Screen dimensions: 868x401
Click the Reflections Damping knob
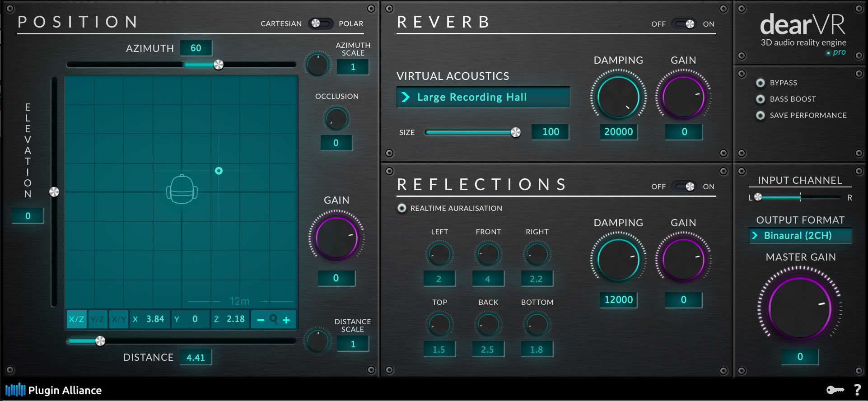coord(618,260)
